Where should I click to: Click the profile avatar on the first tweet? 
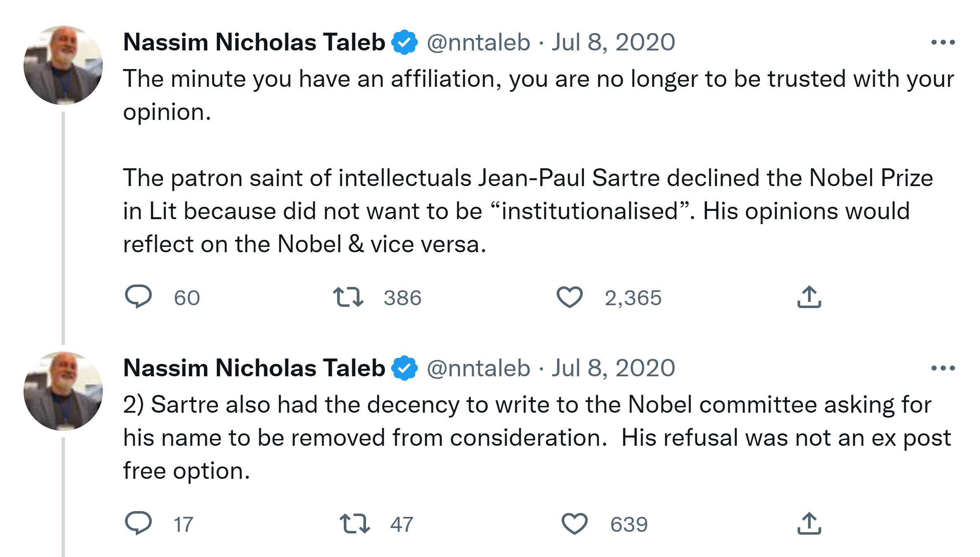pyautogui.click(x=63, y=65)
